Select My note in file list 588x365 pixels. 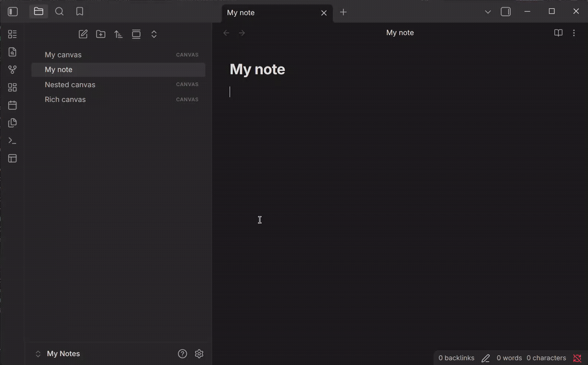pyautogui.click(x=119, y=69)
